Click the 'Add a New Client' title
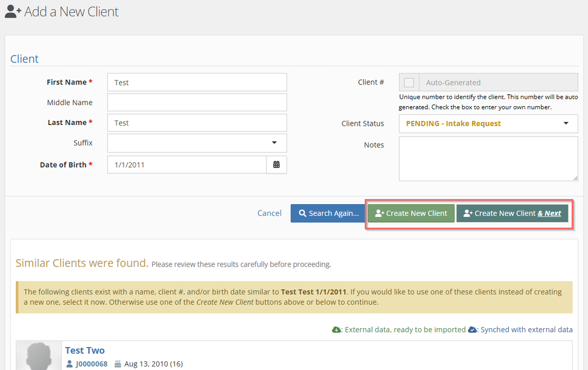 click(x=71, y=11)
